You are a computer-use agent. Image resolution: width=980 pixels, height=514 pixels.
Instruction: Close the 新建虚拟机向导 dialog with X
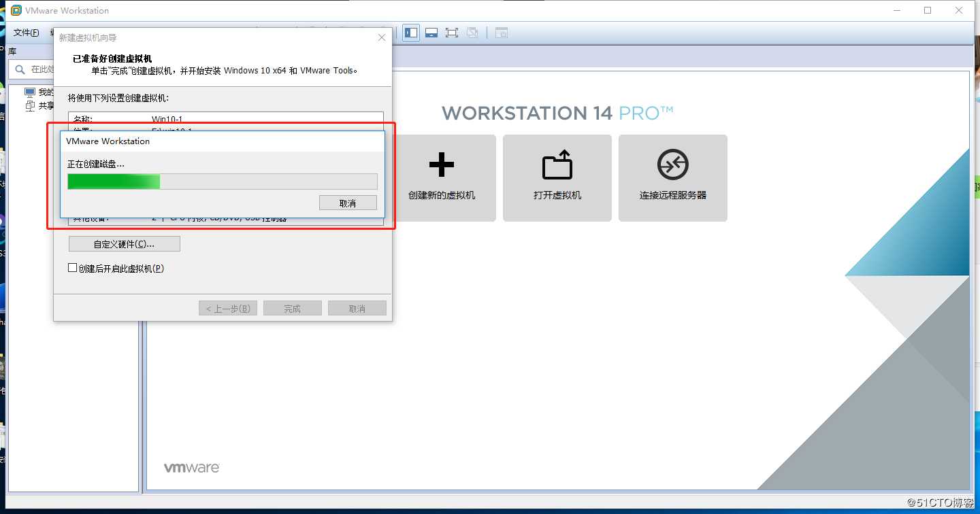tap(381, 37)
